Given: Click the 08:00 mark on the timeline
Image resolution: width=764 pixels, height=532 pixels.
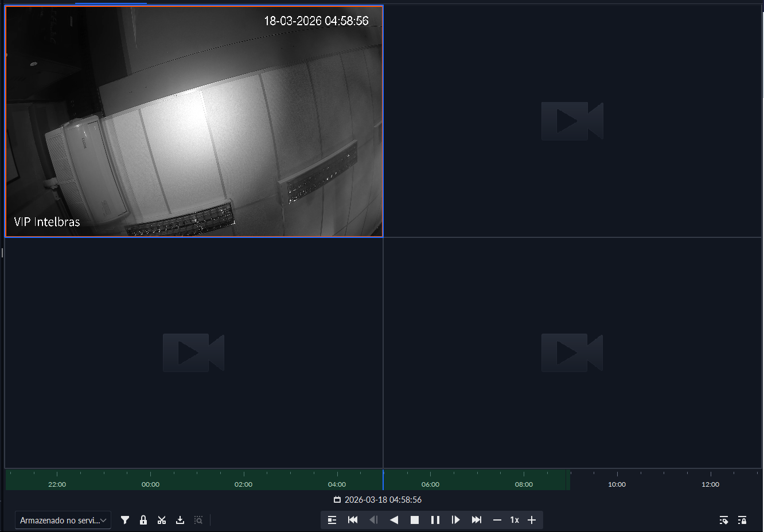Looking at the screenshot, I should [524, 479].
